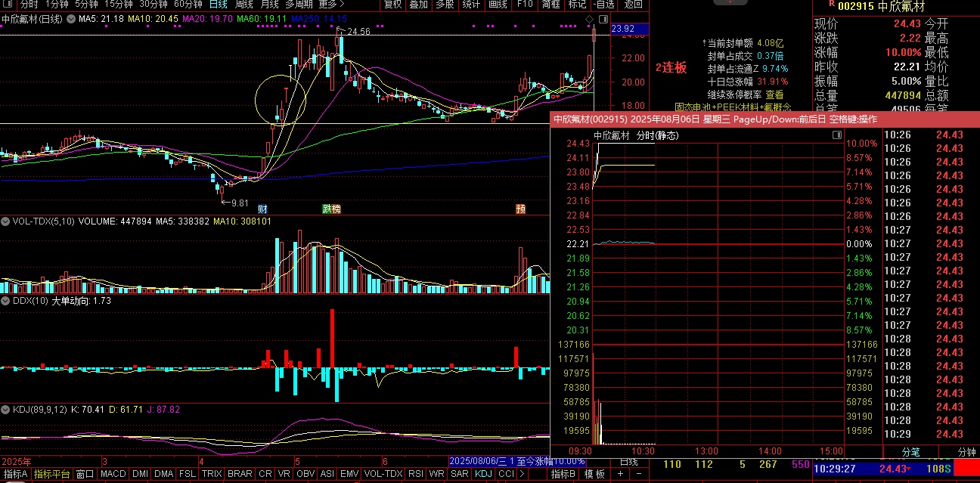Viewport: 980px width, 483px height.
Task: Switch to the 30分钟 period
Action: 153,4
